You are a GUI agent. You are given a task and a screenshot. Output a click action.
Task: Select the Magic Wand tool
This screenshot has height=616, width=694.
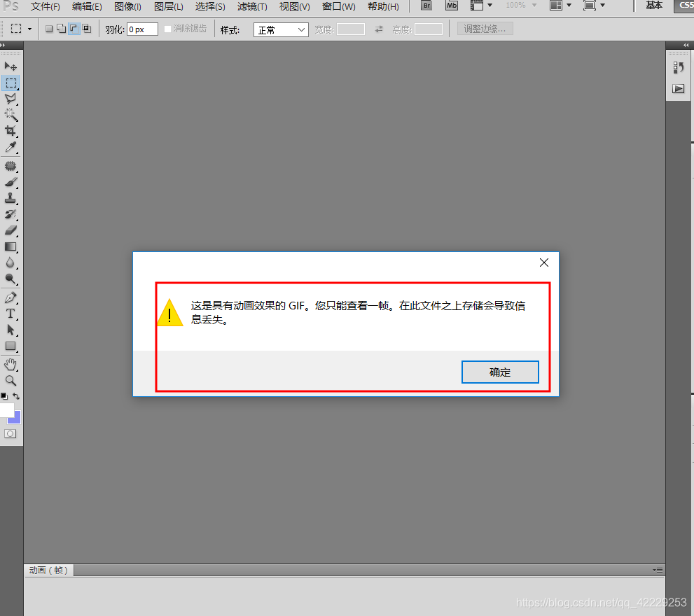pyautogui.click(x=11, y=115)
